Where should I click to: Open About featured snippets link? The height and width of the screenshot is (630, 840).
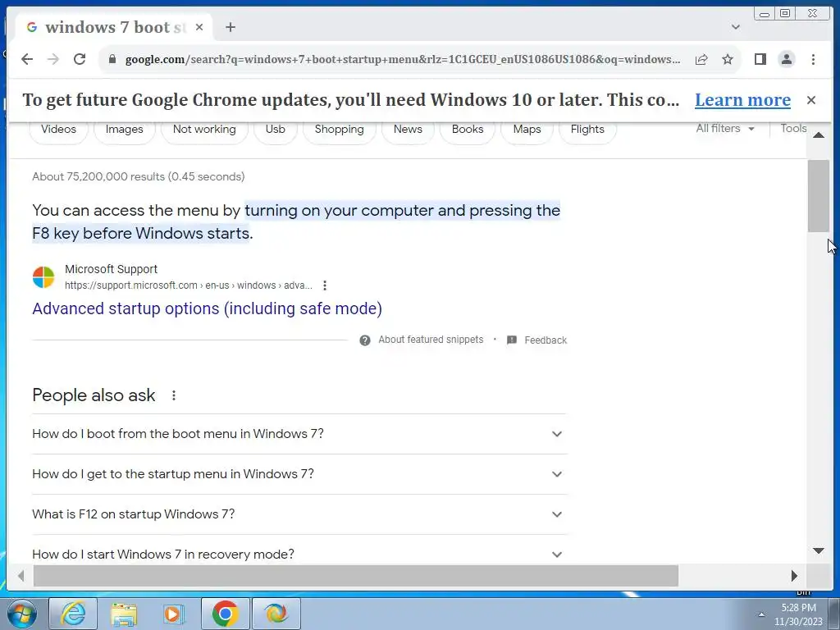[431, 340]
